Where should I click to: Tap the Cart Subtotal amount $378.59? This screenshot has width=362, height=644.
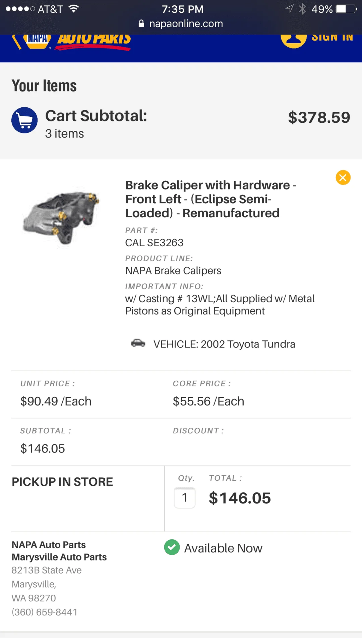(x=319, y=118)
